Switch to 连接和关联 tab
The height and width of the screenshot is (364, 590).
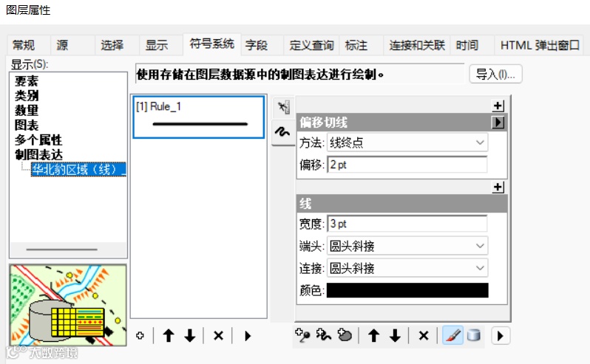point(417,46)
